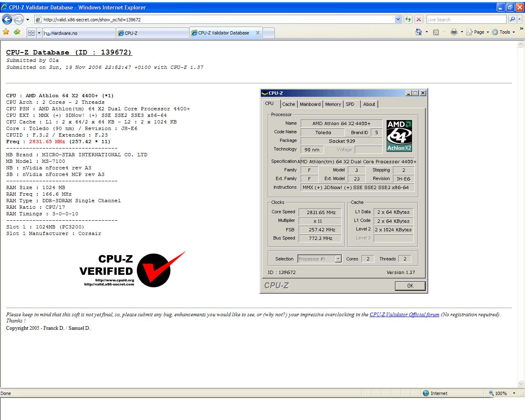Open the zoom level dropdown arrow
Image resolution: width=525 pixels, height=420 pixels.
514,393
